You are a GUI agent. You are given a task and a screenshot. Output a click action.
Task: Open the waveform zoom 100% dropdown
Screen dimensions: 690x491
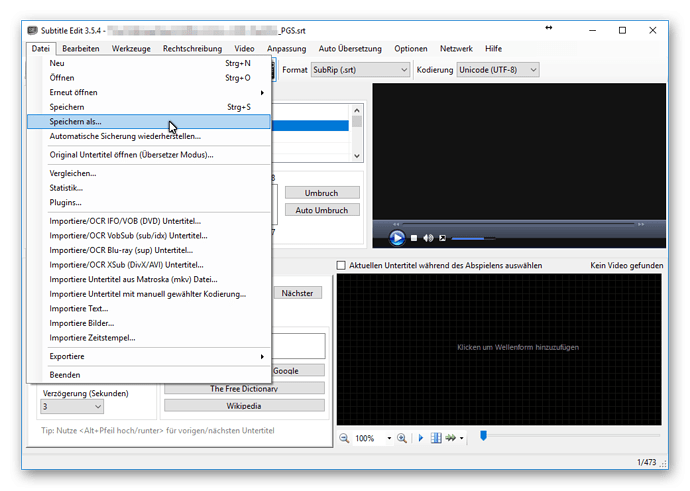coord(389,438)
